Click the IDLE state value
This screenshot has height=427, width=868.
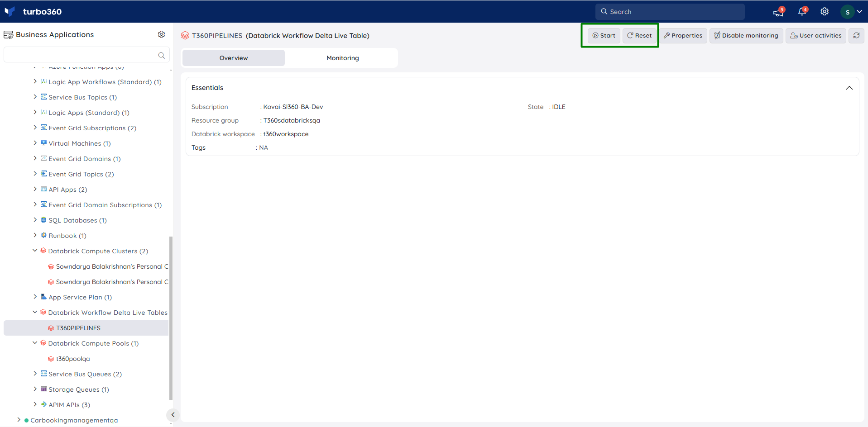[x=559, y=107]
